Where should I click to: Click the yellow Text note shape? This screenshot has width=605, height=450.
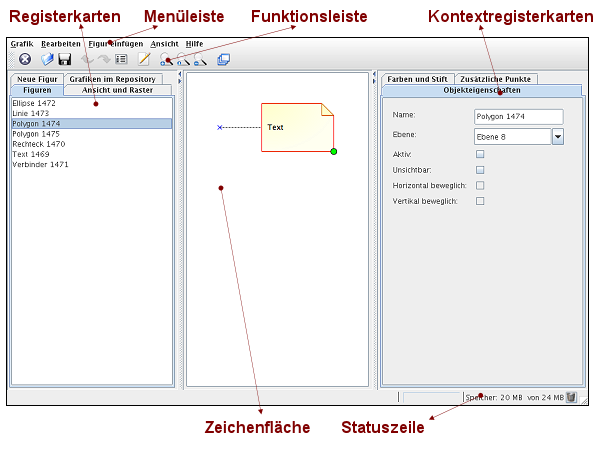(x=297, y=127)
